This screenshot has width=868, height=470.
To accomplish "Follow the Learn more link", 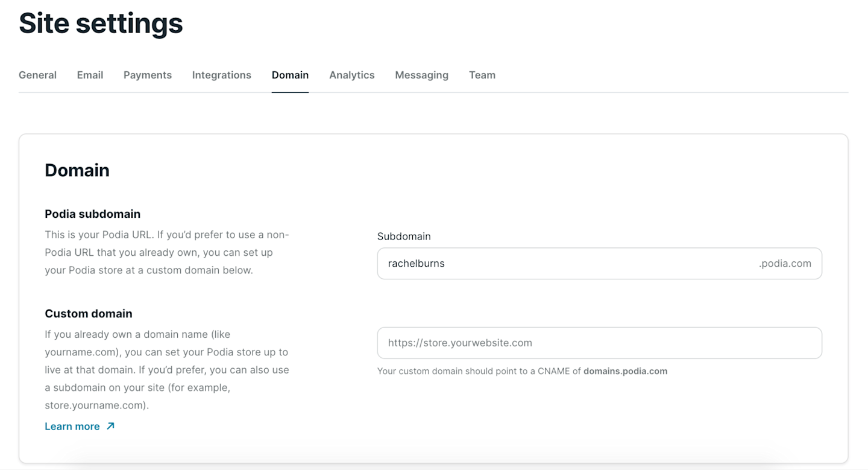I will (72, 426).
